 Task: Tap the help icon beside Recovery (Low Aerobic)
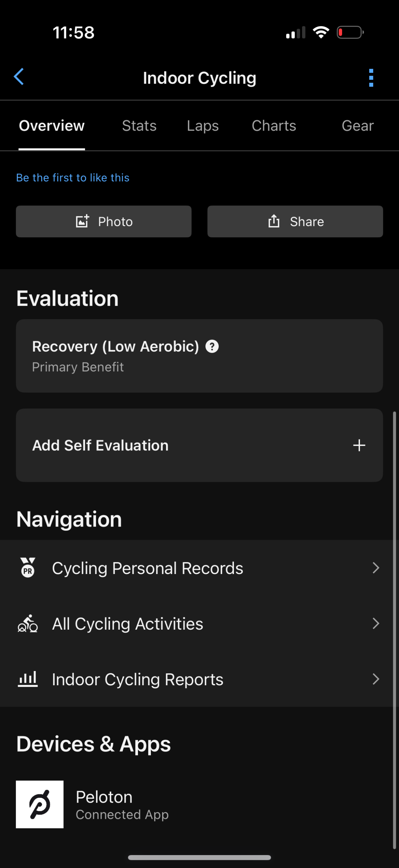[x=212, y=347]
